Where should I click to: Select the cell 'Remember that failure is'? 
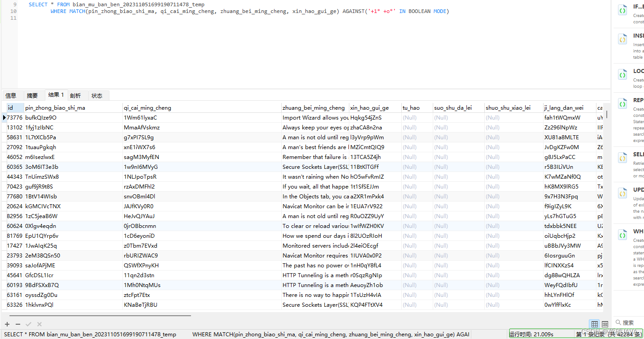coord(315,157)
